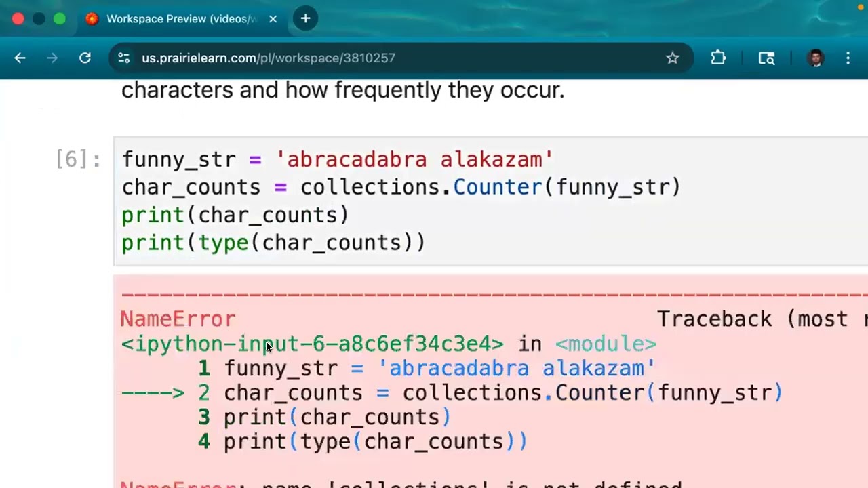
Task: Click the collections.Counter code line in the cell
Action: click(x=401, y=188)
